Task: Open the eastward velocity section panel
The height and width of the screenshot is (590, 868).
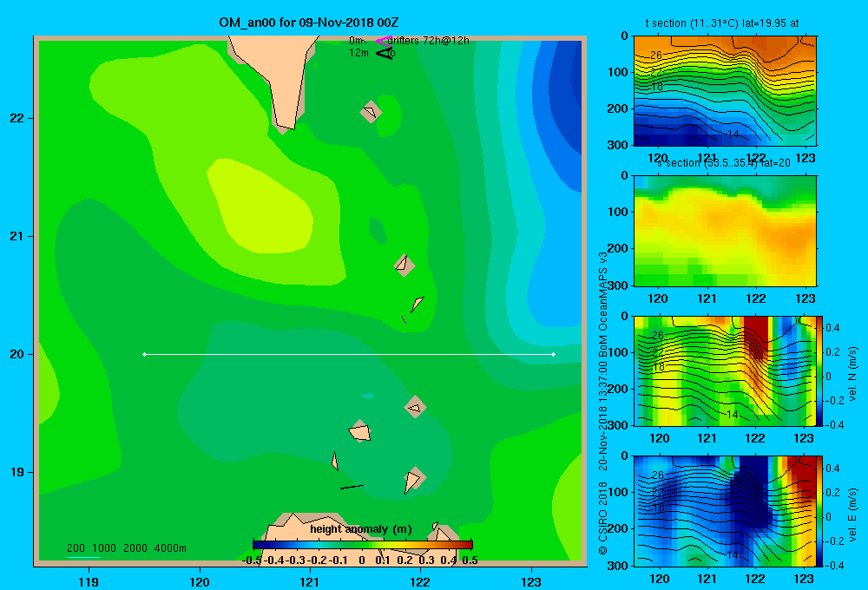Action: pyautogui.click(x=725, y=511)
